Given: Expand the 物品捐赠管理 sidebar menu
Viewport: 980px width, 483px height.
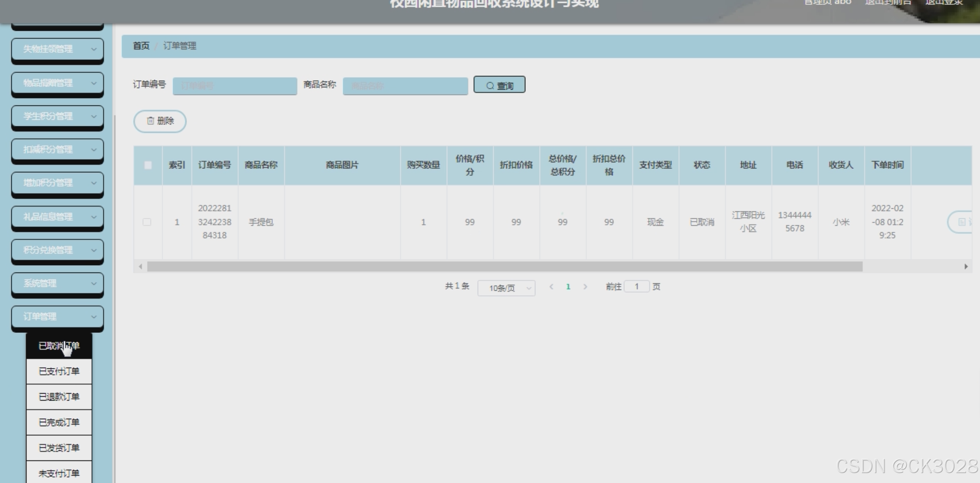Looking at the screenshot, I should click(x=57, y=83).
